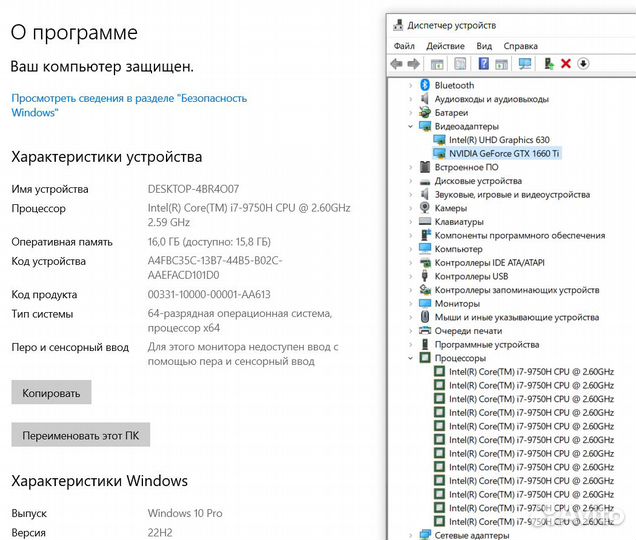Image resolution: width=636 pixels, height=540 pixels.
Task: Click the blue question mark Help icon
Action: 483,64
